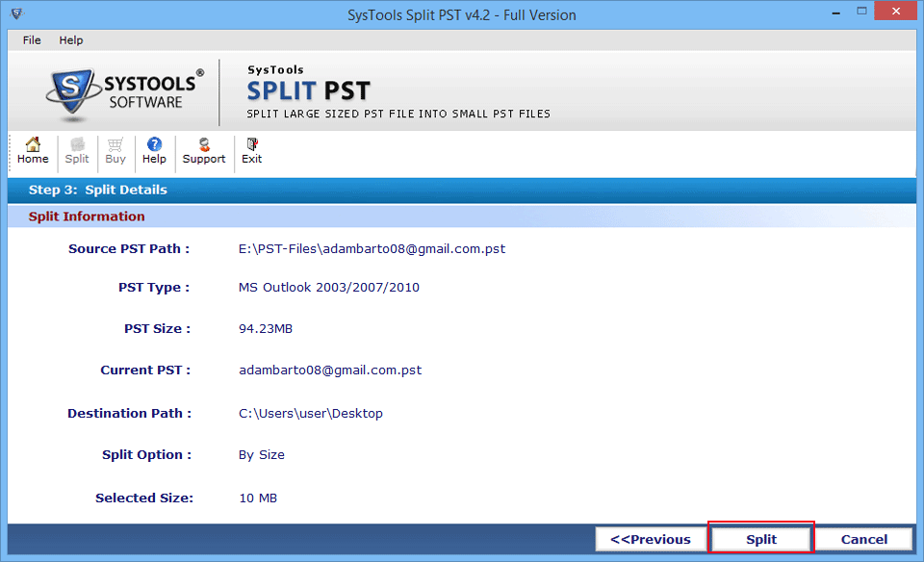Open the Help menu in menu bar

(x=71, y=40)
